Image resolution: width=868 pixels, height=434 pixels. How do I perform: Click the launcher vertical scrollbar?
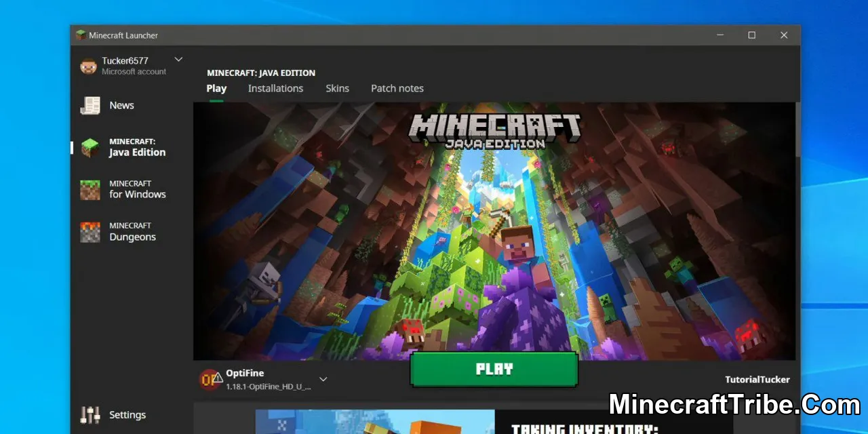coord(797,129)
